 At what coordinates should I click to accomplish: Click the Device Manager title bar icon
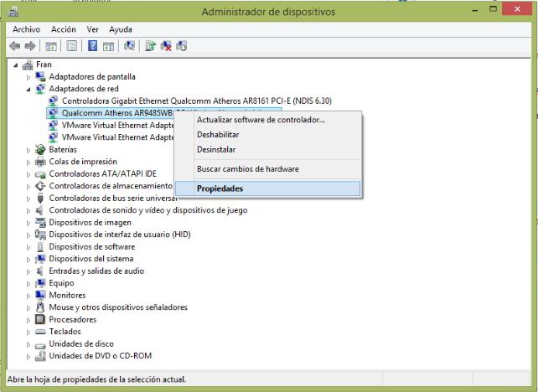point(13,12)
